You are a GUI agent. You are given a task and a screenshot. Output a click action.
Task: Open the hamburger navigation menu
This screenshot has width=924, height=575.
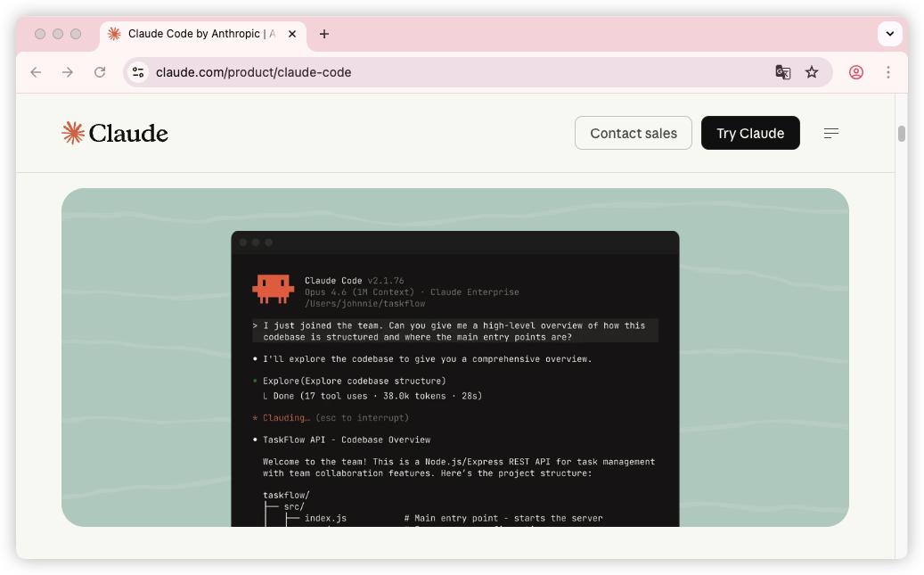830,133
